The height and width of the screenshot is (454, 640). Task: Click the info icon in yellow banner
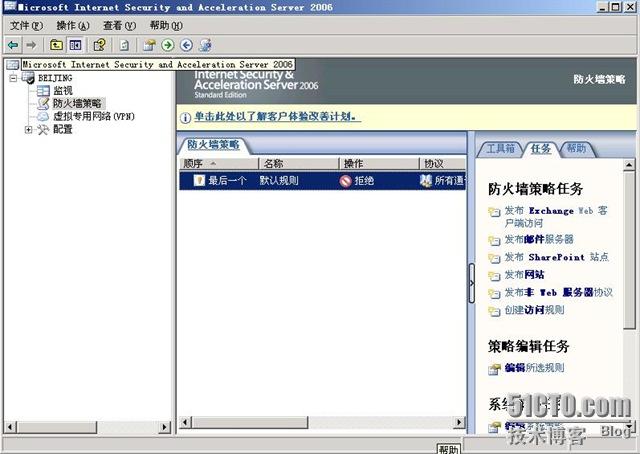tap(185, 118)
